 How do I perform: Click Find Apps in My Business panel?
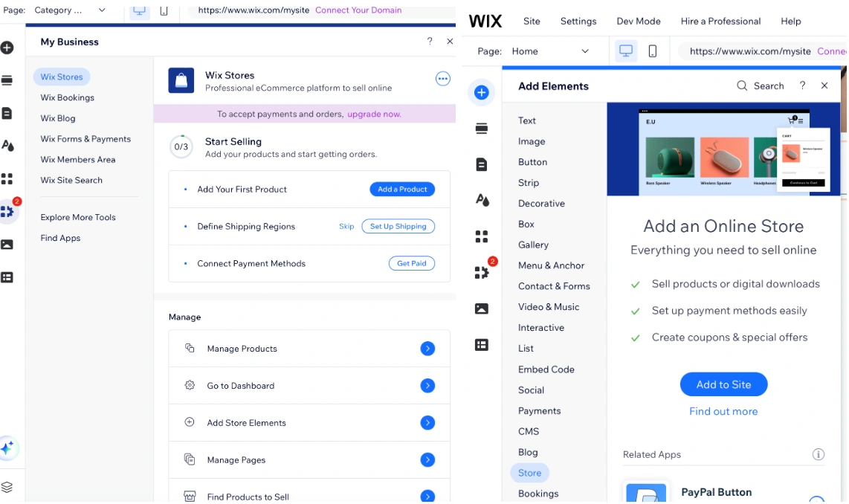tap(60, 238)
